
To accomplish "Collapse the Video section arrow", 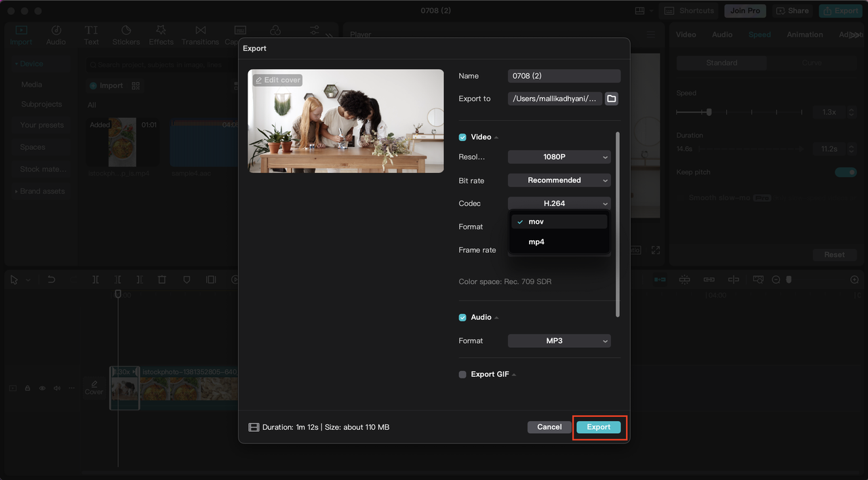I will [496, 138].
